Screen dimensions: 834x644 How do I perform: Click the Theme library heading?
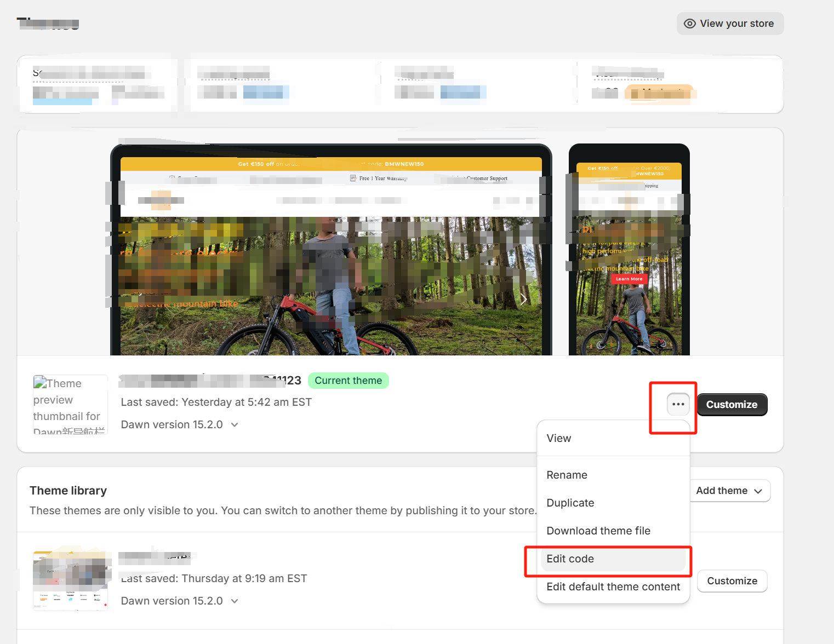point(68,491)
